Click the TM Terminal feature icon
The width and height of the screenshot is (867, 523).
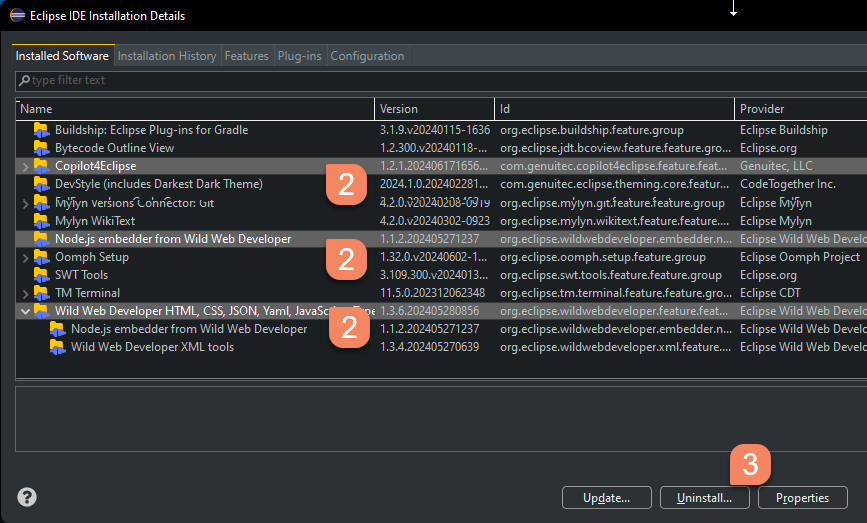[41, 293]
